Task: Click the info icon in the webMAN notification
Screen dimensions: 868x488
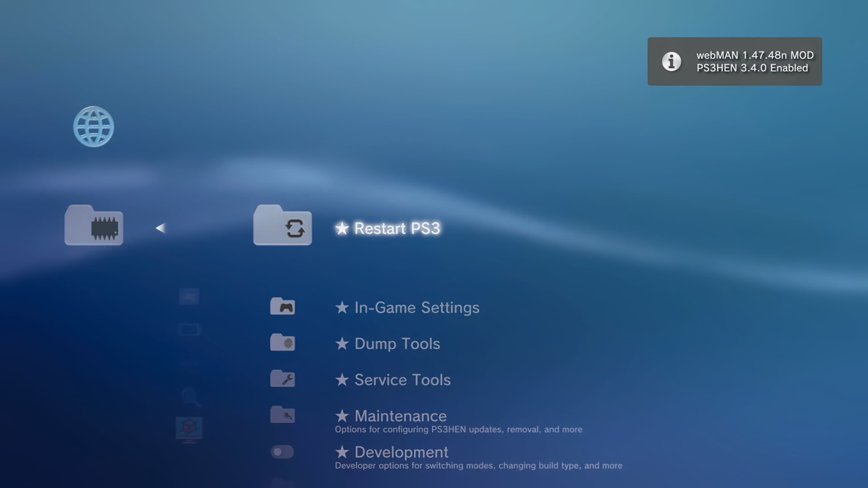Action: coord(671,61)
